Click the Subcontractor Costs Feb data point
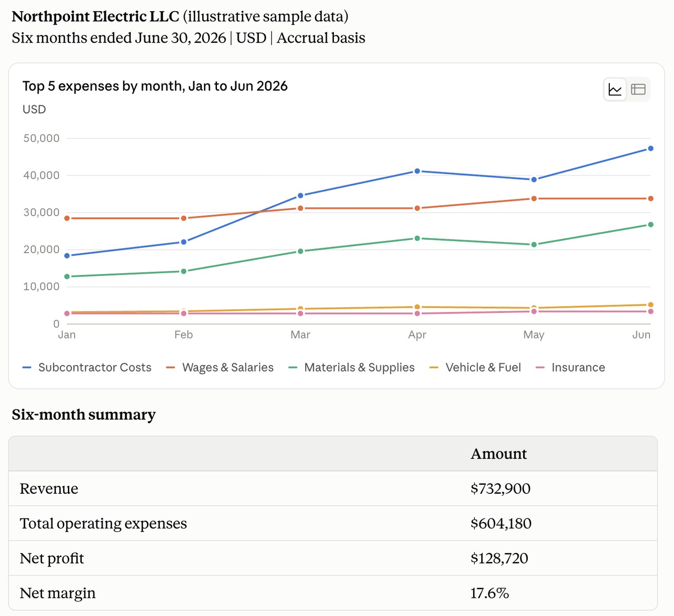 (x=183, y=242)
